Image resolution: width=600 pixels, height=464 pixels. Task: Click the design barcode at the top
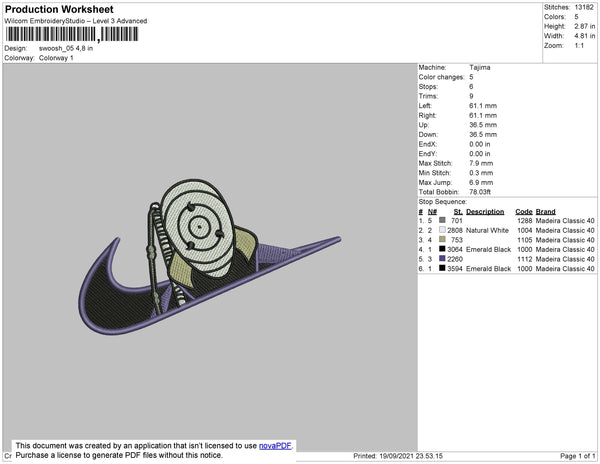point(72,34)
